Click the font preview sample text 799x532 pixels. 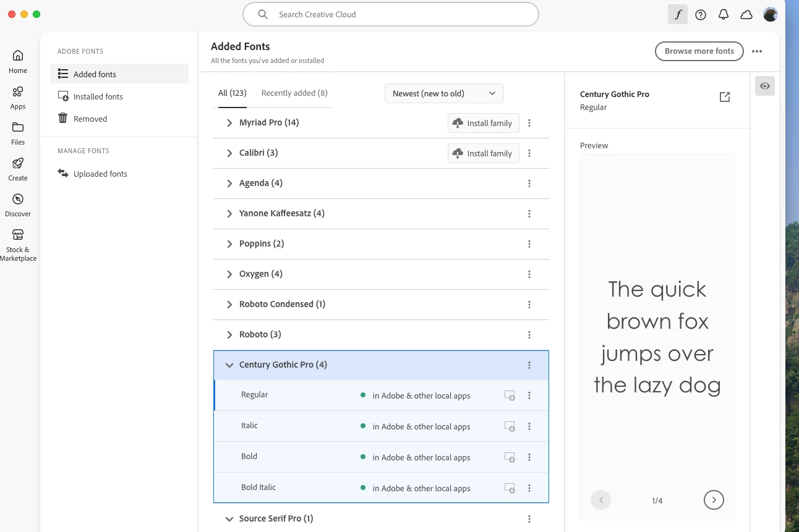(x=657, y=337)
